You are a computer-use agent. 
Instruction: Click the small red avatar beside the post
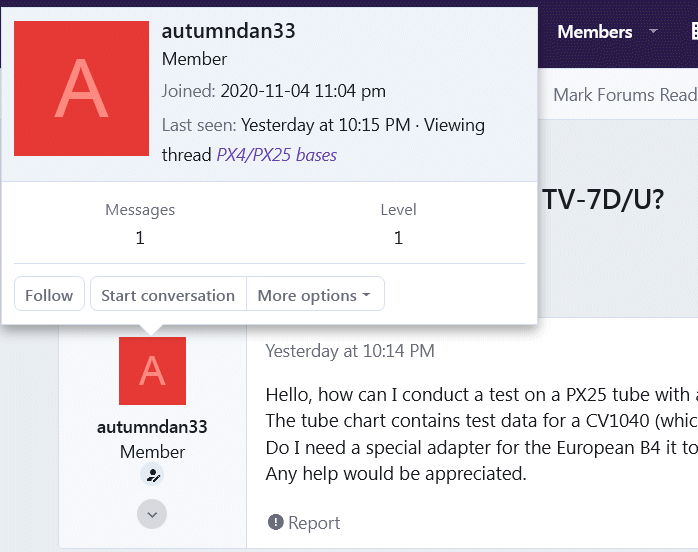152,371
